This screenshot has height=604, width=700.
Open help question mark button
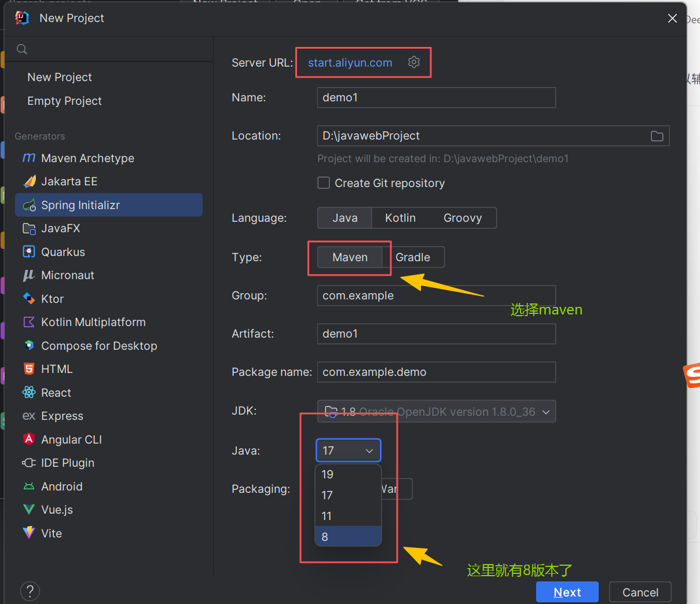30,591
